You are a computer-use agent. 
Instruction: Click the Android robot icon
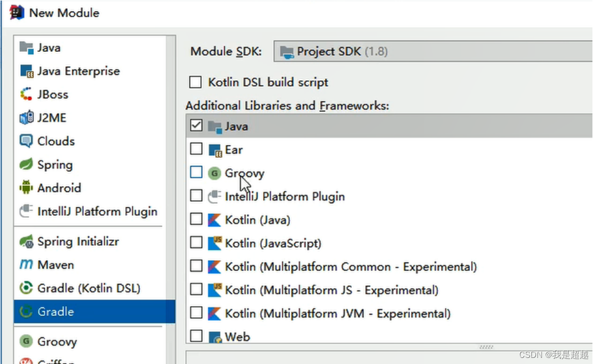(27, 188)
